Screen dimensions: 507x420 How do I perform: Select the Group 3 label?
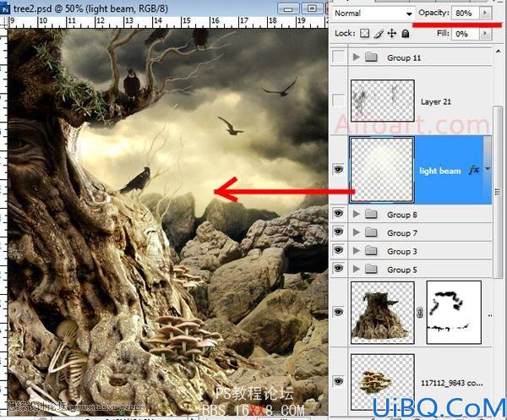click(x=402, y=252)
